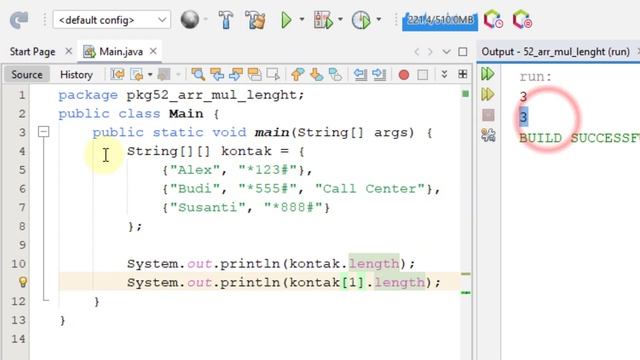The image size is (640, 360).
Task: Collapse the main method fold marker
Action: tap(43, 132)
